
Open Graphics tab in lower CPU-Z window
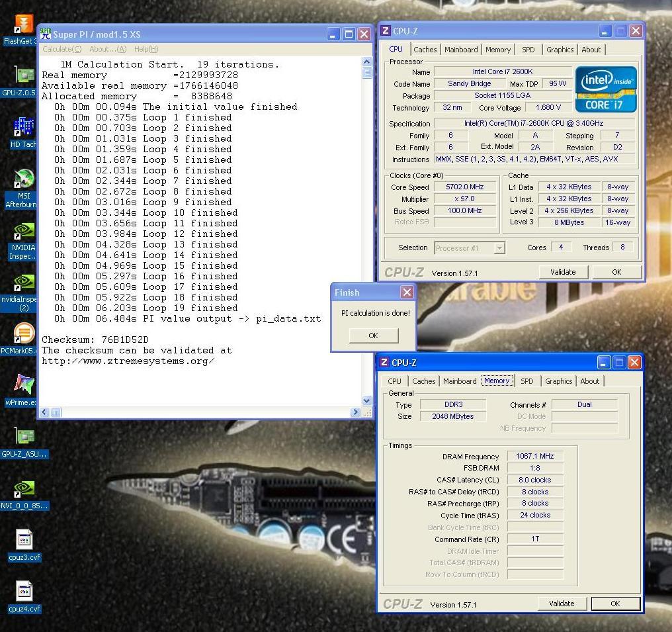558,381
